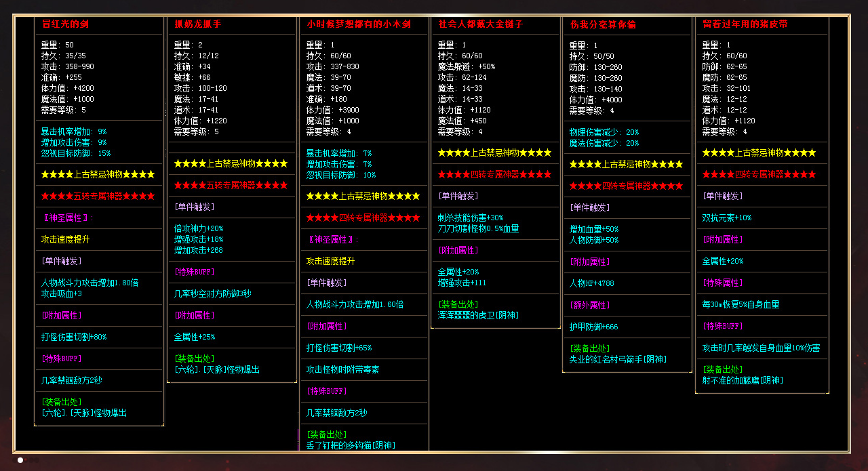
Task: Choose the 留着过年用的猪皮带 title
Action: (745, 24)
